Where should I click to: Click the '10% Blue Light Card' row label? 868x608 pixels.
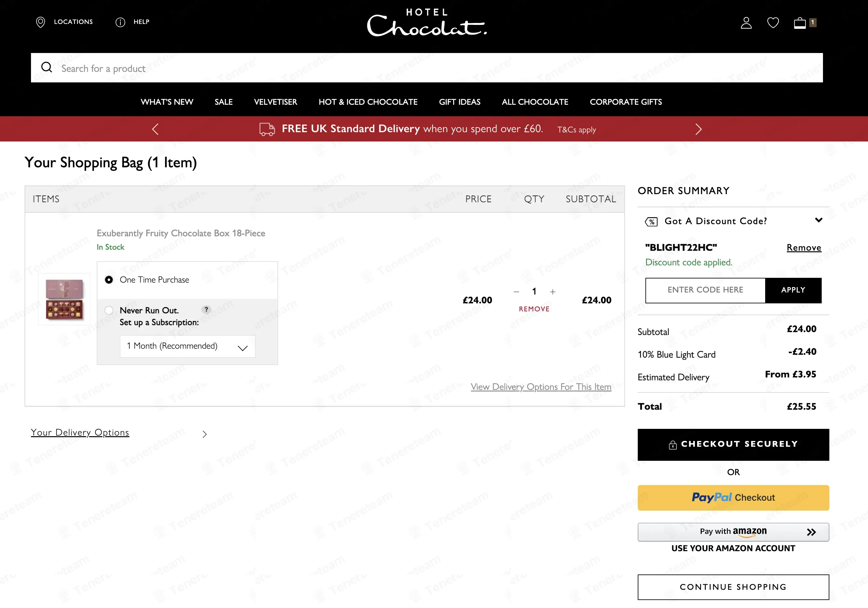point(676,355)
